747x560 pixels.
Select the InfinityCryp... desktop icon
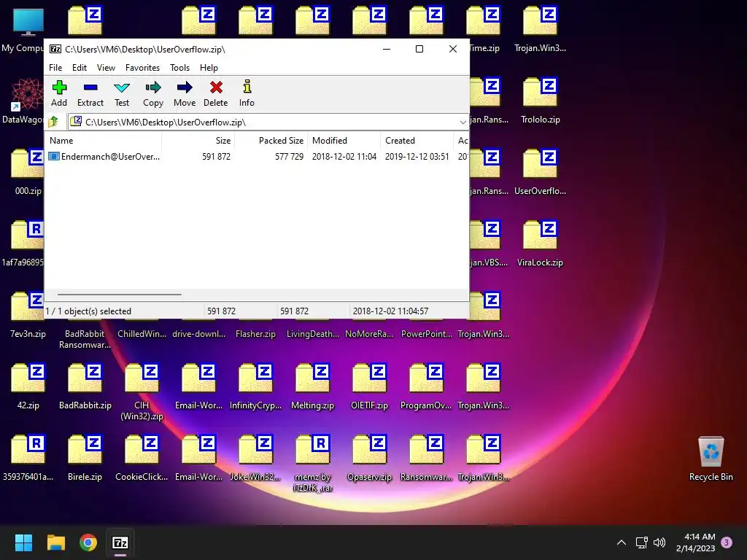click(255, 386)
